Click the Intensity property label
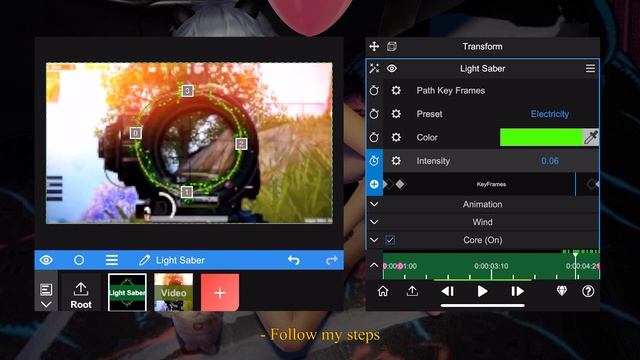Image resolution: width=640 pixels, height=360 pixels. pos(433,161)
